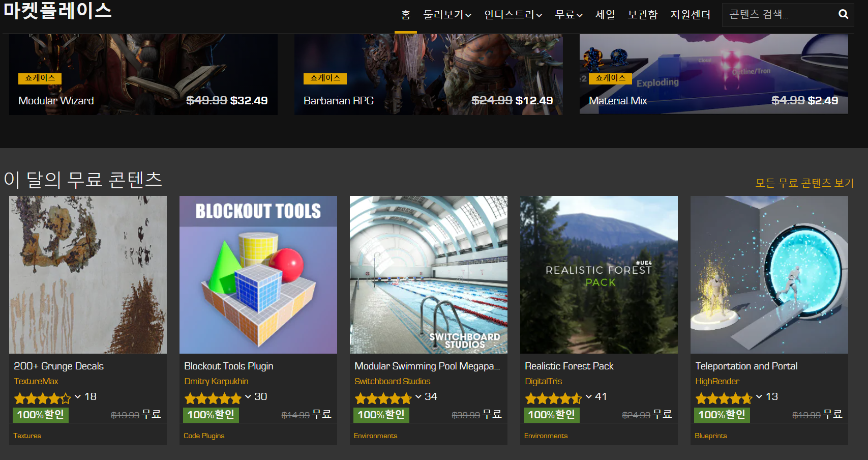Visit seller Switchboard Studios

[x=392, y=381]
